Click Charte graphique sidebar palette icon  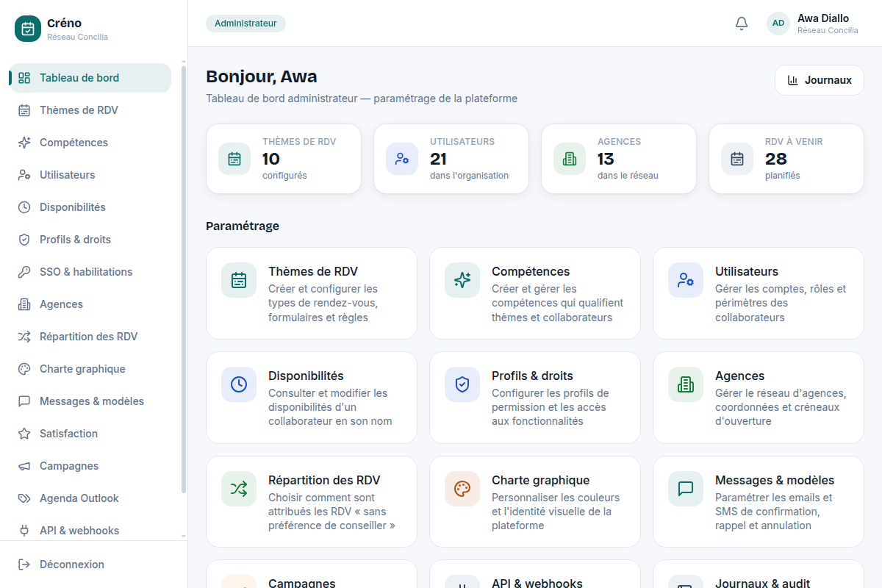pyautogui.click(x=24, y=369)
